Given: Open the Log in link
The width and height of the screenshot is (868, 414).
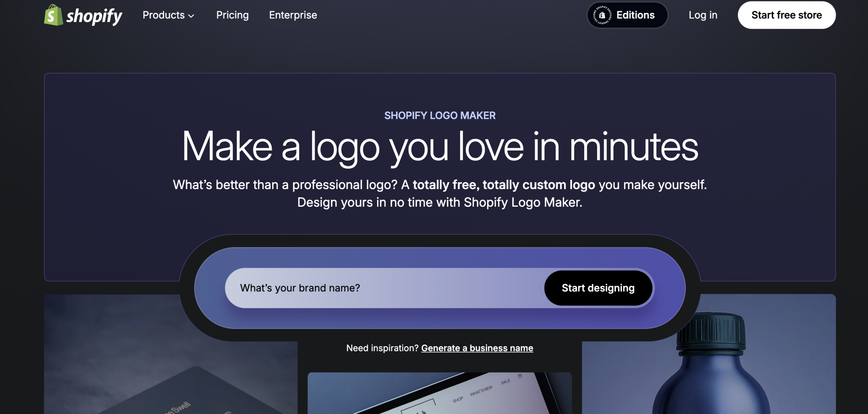Looking at the screenshot, I should click(703, 15).
